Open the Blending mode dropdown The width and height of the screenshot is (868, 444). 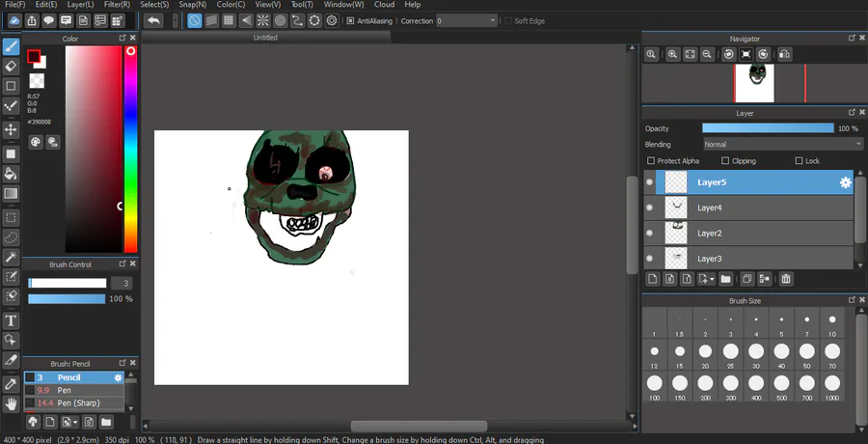[782, 145]
